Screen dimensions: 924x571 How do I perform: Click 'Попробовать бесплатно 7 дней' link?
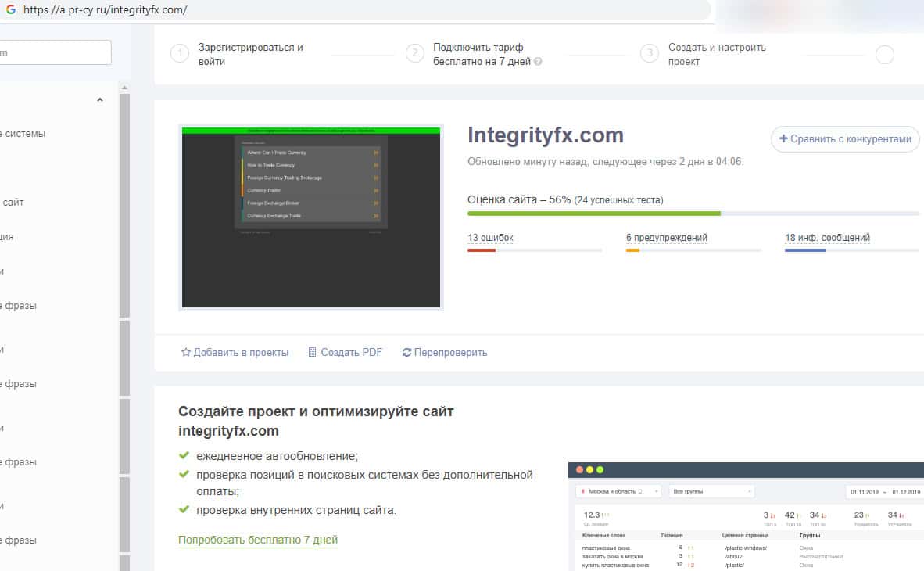pyautogui.click(x=257, y=540)
